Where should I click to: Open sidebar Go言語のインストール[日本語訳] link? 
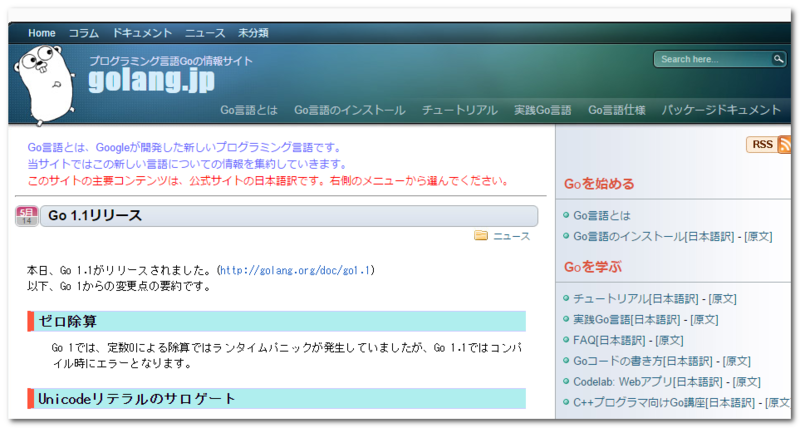click(x=654, y=237)
